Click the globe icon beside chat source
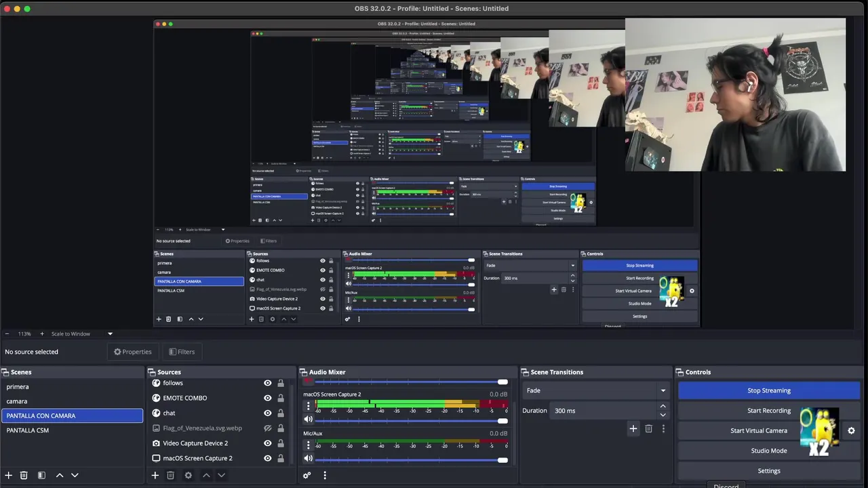This screenshot has width=868, height=488. click(x=157, y=413)
